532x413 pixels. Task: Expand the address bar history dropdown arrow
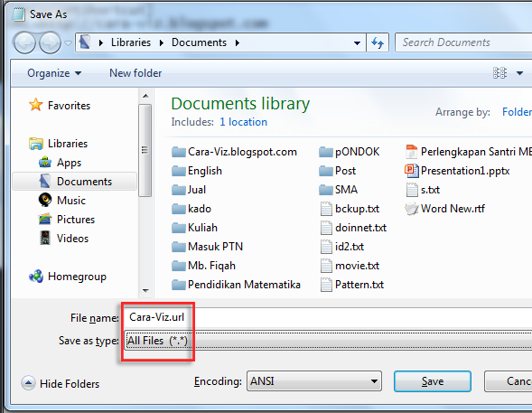tap(357, 42)
